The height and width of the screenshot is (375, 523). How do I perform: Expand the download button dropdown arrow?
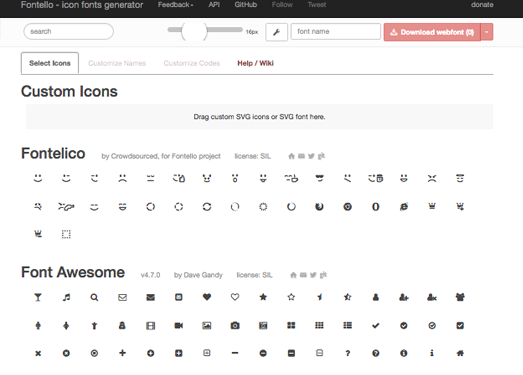(487, 32)
